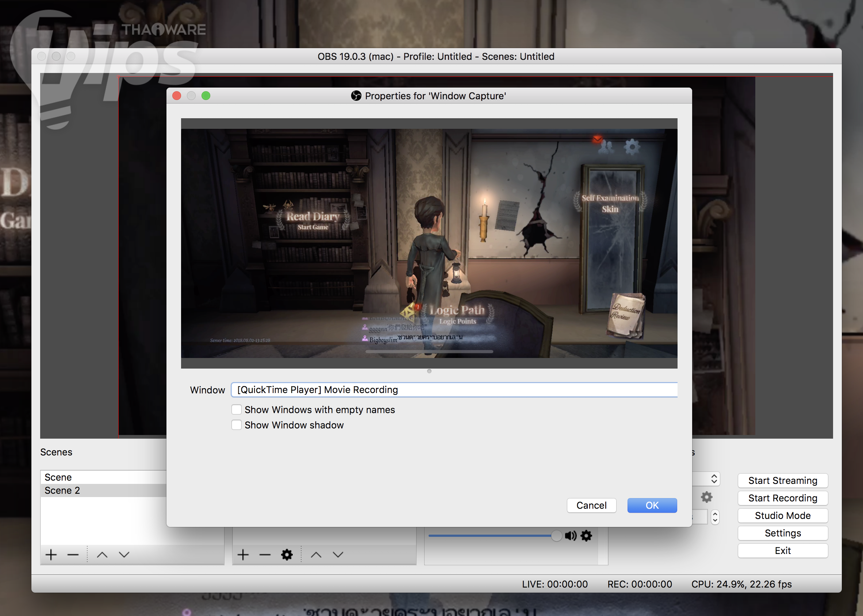Screen dimensions: 863x616
Task: Enable Show Window shadow checkbox
Action: click(236, 425)
